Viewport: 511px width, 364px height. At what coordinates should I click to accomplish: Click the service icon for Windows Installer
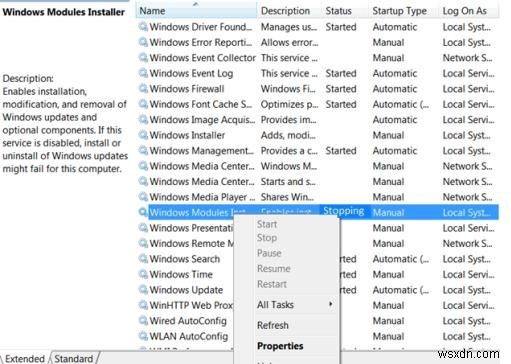click(143, 135)
